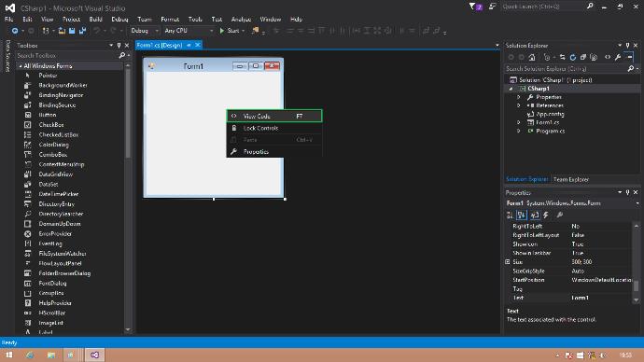Image resolution: width=644 pixels, height=362 pixels.
Task: Click the Windows Start button
Action: pos(8,355)
